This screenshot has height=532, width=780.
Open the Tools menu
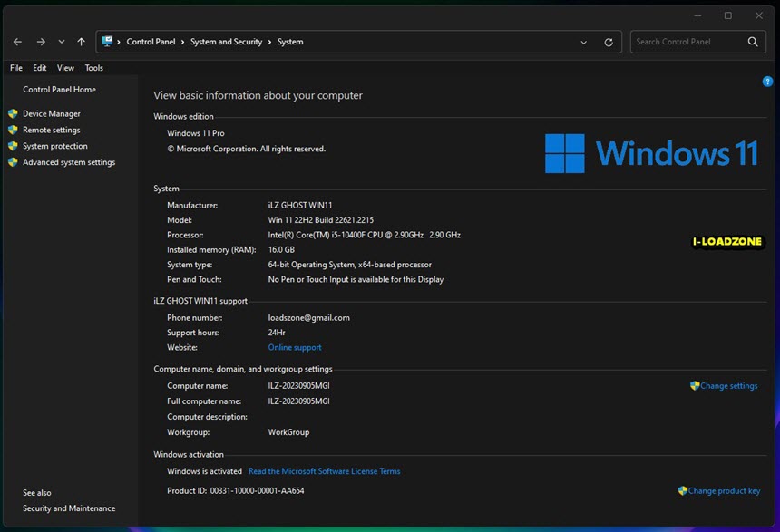coord(93,68)
